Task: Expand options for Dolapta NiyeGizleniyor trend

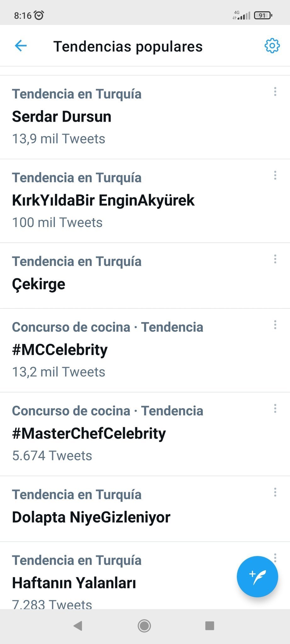Action: [x=275, y=492]
